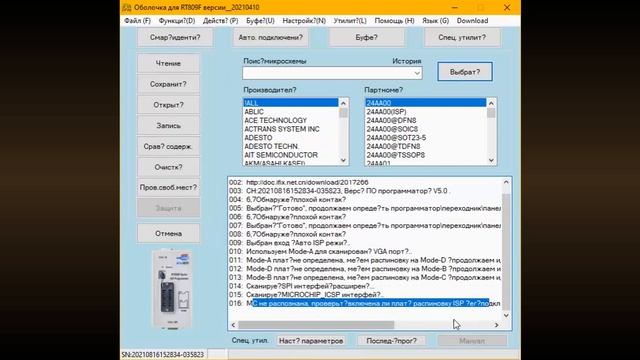Open the Язык (G) menu
The height and width of the screenshot is (360, 640).
436,21
